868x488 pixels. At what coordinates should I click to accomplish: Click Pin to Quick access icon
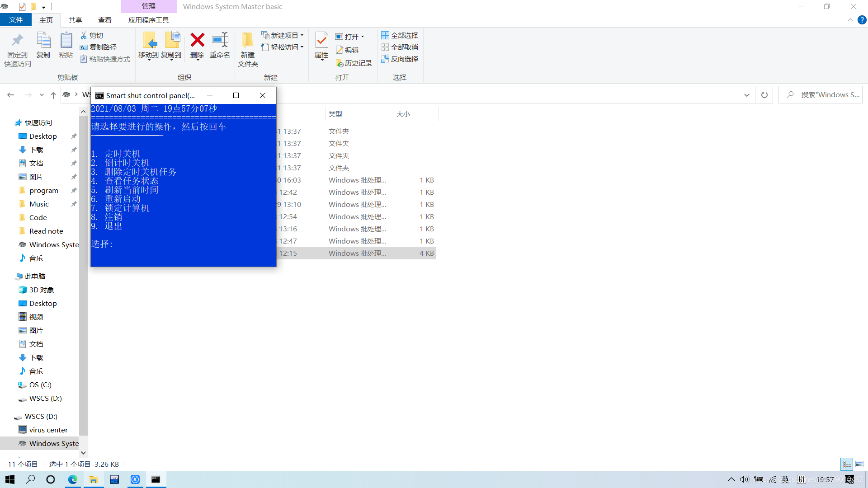tap(18, 41)
